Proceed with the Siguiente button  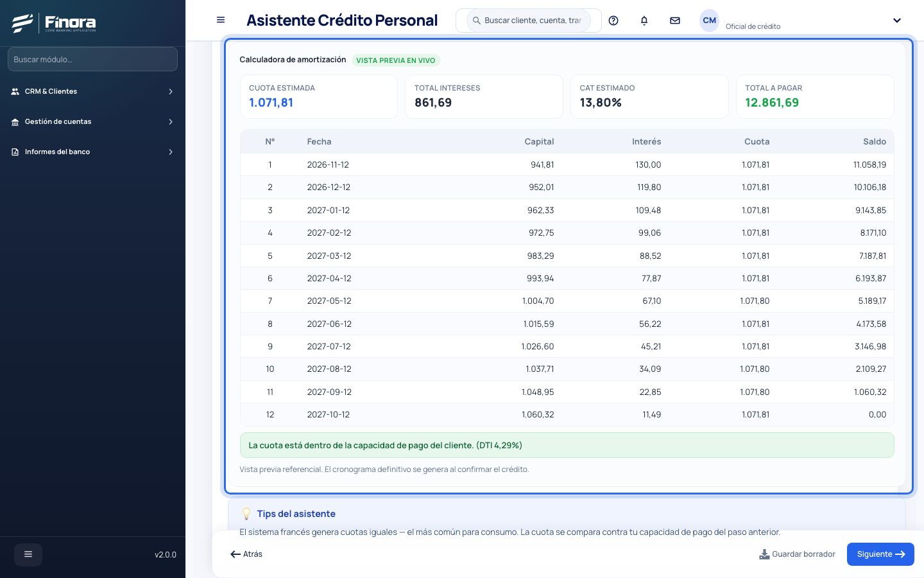point(880,554)
